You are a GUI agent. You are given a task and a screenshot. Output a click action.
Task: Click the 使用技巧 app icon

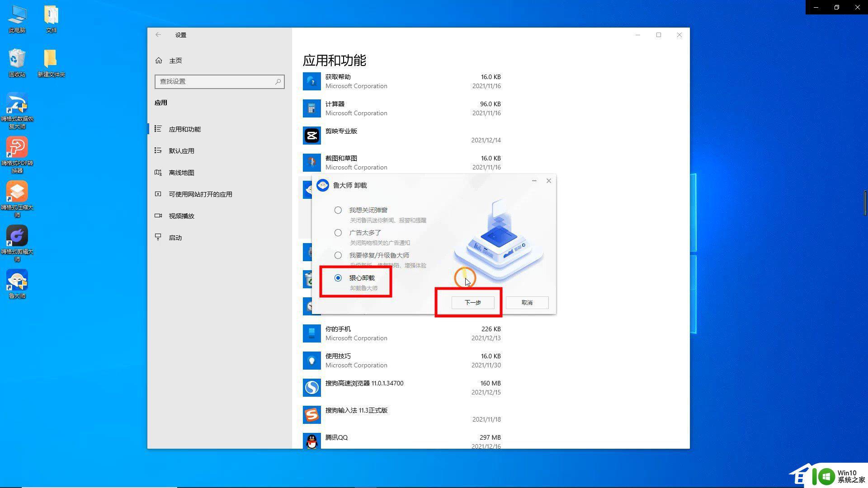coord(311,361)
